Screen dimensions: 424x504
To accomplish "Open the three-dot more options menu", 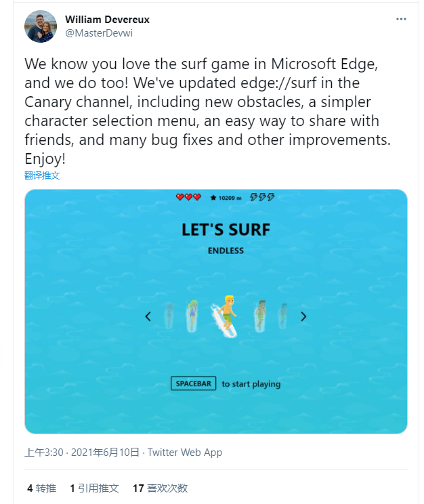I will (401, 19).
